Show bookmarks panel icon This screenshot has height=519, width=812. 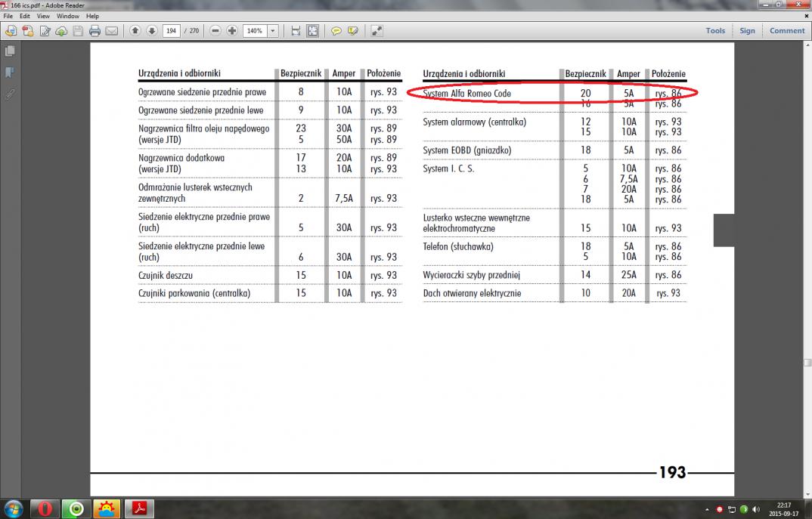coord(10,73)
